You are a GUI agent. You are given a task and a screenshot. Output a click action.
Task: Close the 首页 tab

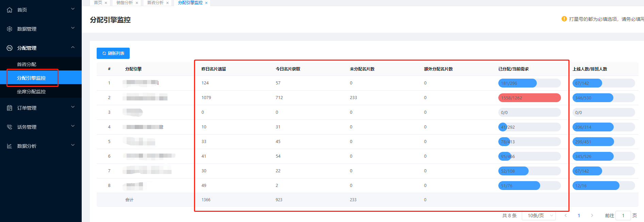106,3
